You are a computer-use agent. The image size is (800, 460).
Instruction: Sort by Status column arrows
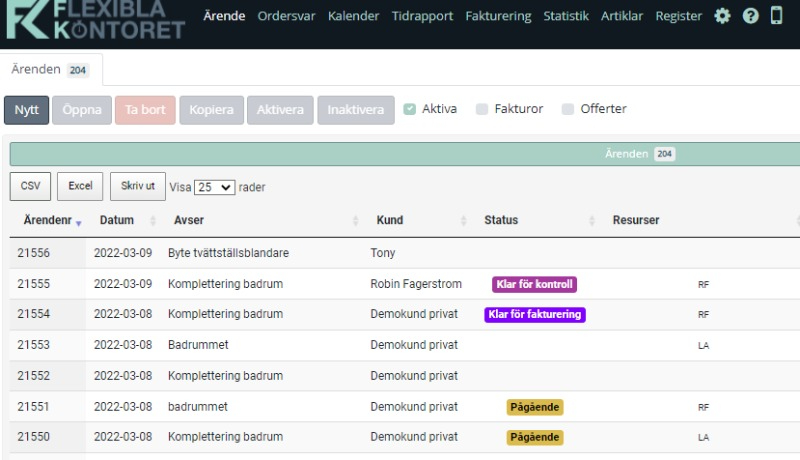[592, 220]
